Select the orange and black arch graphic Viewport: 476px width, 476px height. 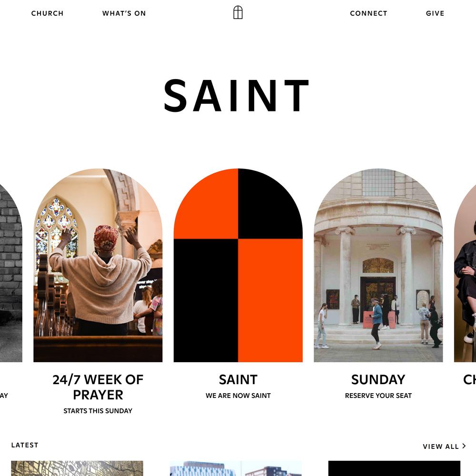click(x=238, y=265)
